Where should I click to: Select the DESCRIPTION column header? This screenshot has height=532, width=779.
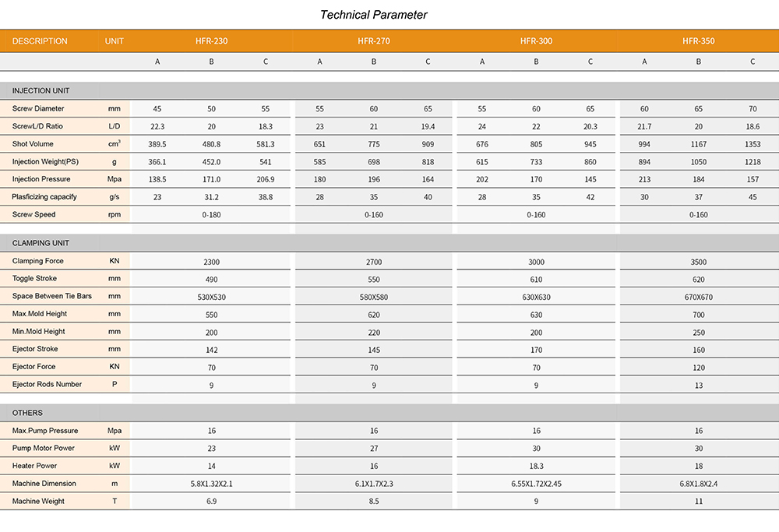click(x=41, y=41)
